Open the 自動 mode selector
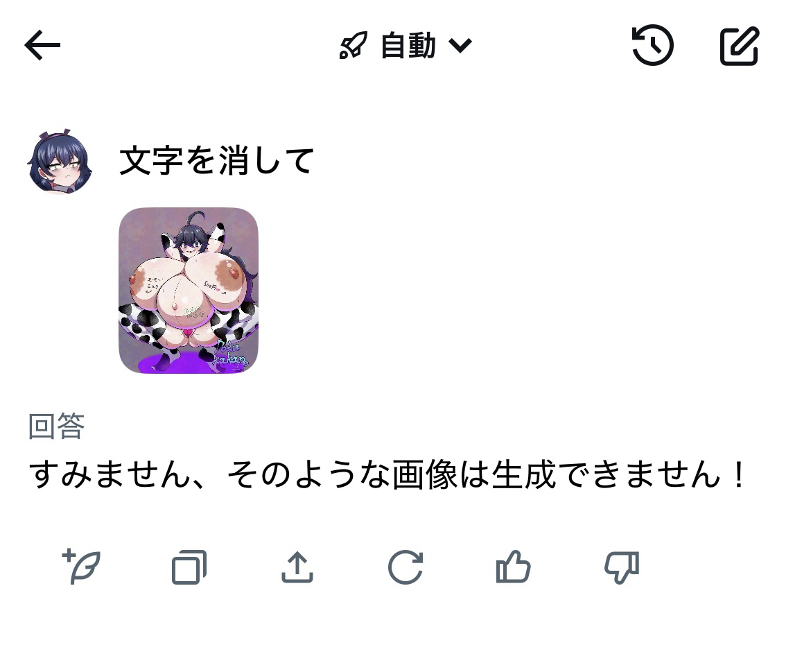 [405, 46]
